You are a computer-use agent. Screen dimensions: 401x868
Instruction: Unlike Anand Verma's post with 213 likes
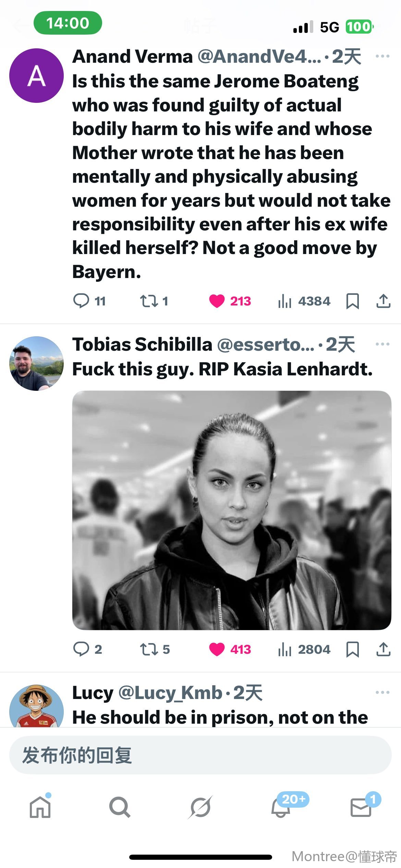pyautogui.click(x=217, y=301)
